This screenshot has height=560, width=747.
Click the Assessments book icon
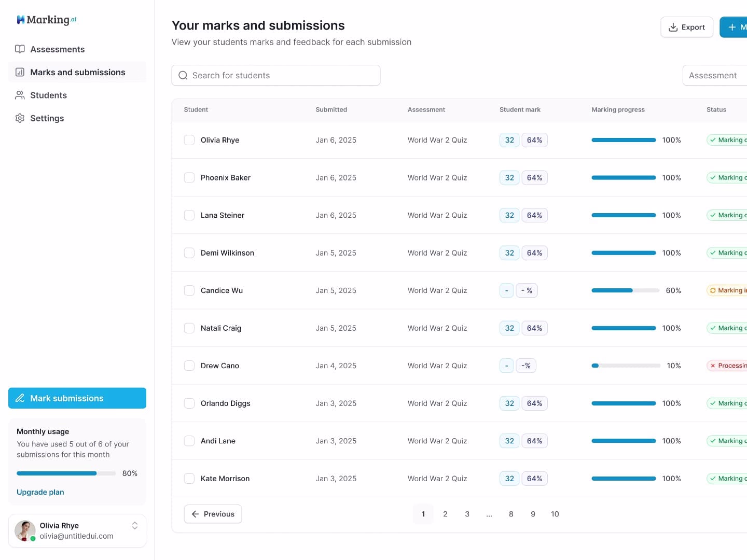coord(20,49)
